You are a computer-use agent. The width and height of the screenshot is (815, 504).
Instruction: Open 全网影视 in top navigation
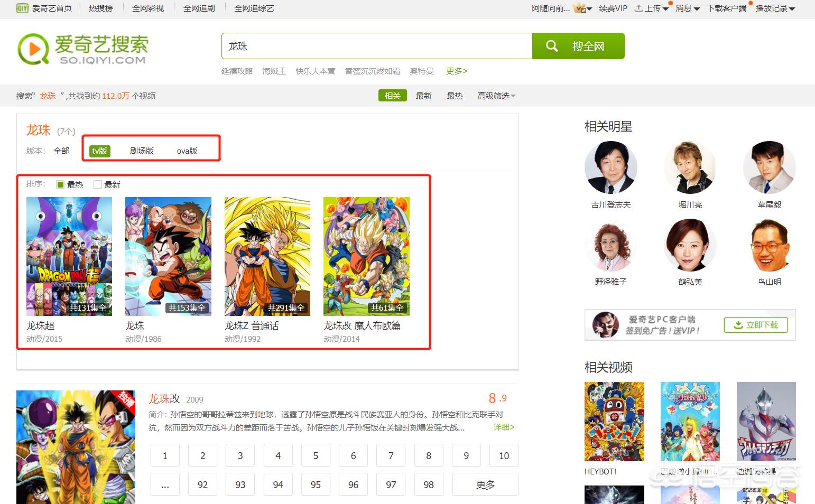[148, 8]
